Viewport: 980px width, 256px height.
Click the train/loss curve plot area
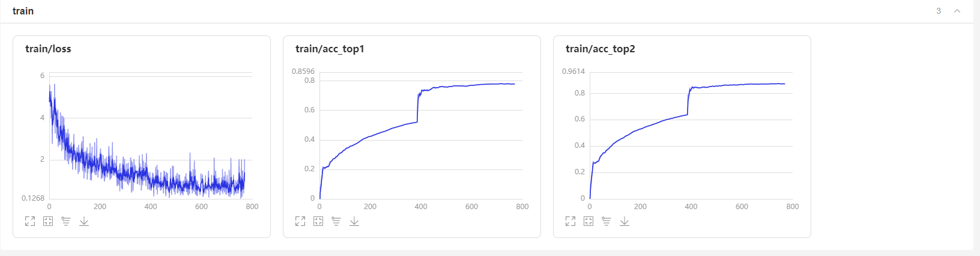point(151,136)
